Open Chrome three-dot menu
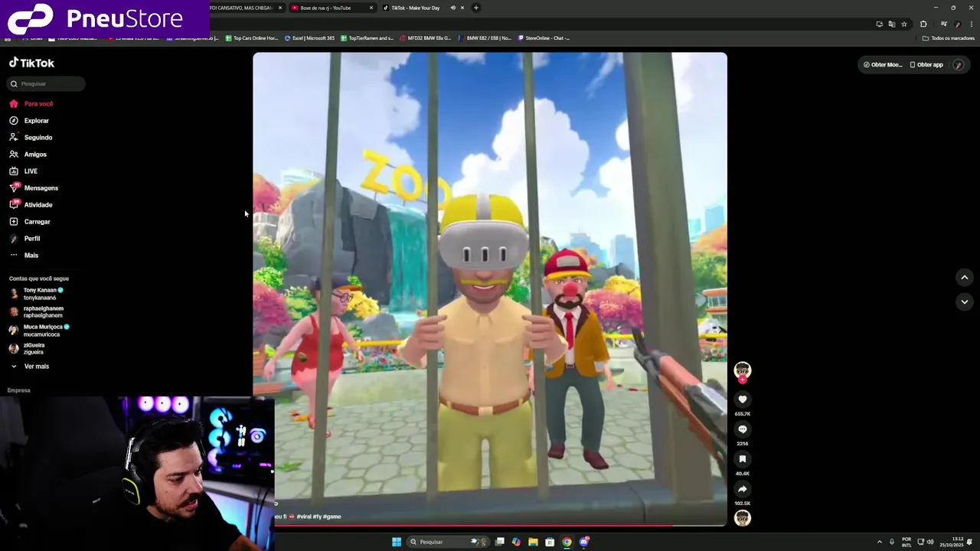Image resolution: width=980 pixels, height=551 pixels. [971, 24]
